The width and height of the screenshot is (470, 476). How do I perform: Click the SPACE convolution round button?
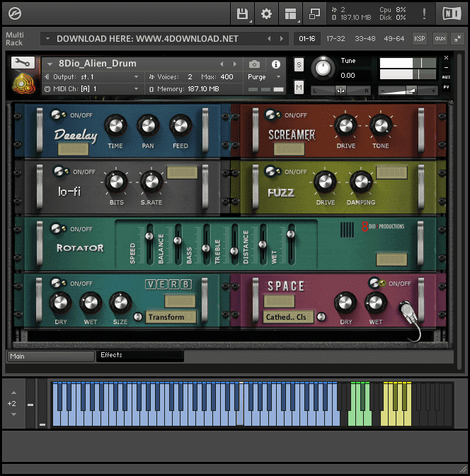(x=321, y=317)
